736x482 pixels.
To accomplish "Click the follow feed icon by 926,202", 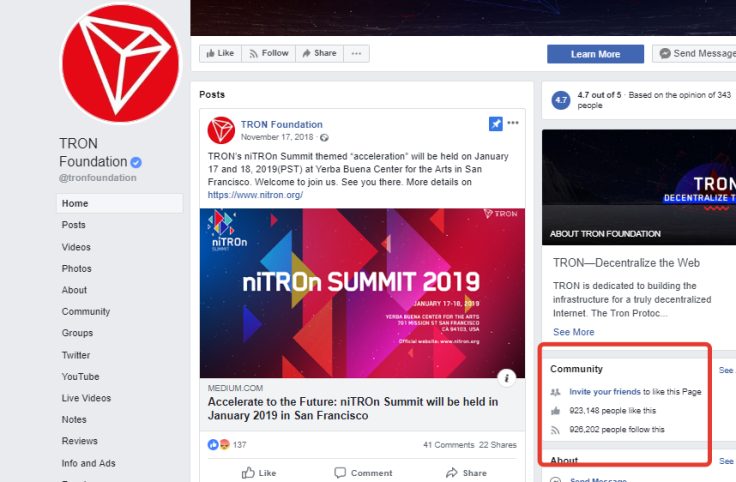I will pos(555,430).
